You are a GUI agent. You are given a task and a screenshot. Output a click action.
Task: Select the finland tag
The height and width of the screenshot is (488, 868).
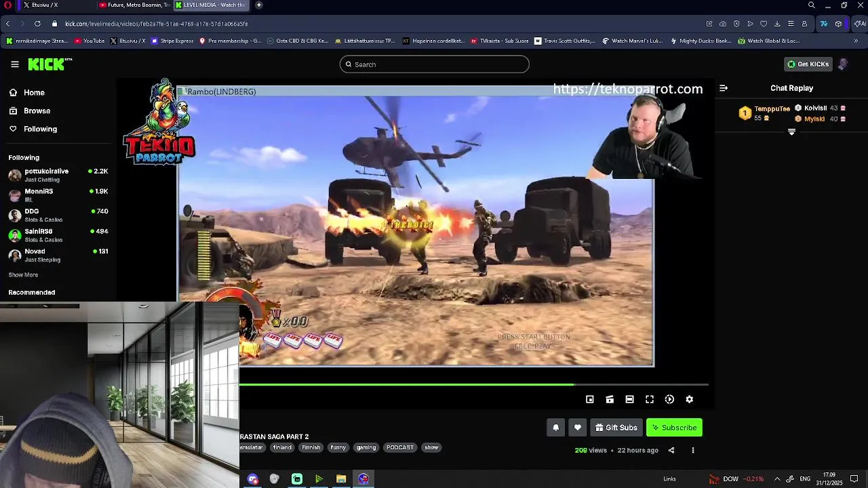(282, 447)
